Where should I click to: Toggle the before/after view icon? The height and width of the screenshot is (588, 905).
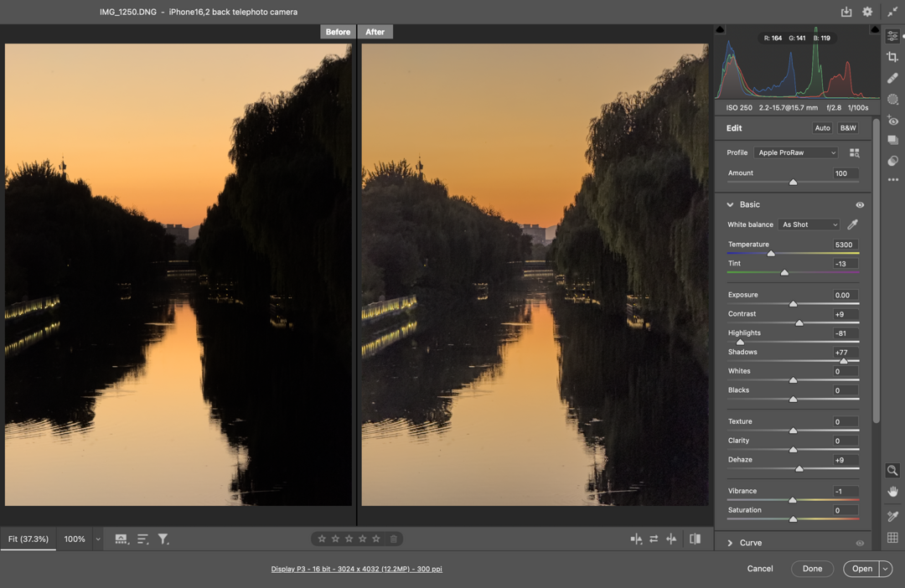pos(695,539)
